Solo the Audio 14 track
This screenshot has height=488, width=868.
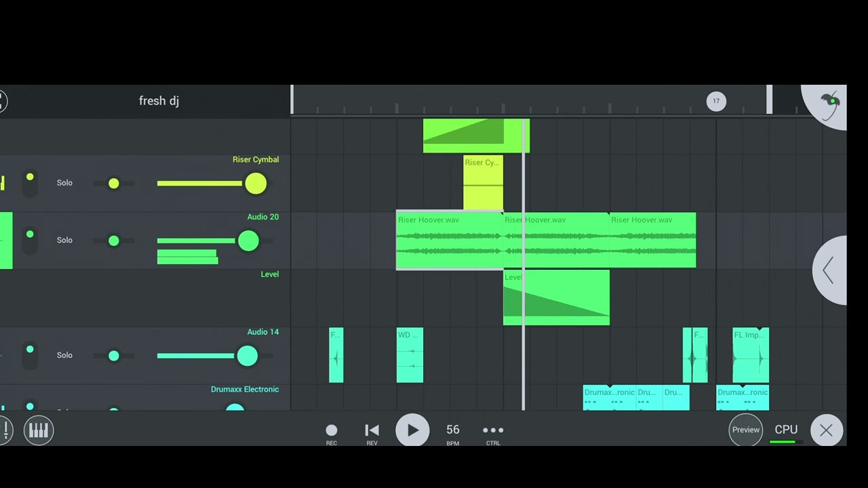[x=64, y=355]
